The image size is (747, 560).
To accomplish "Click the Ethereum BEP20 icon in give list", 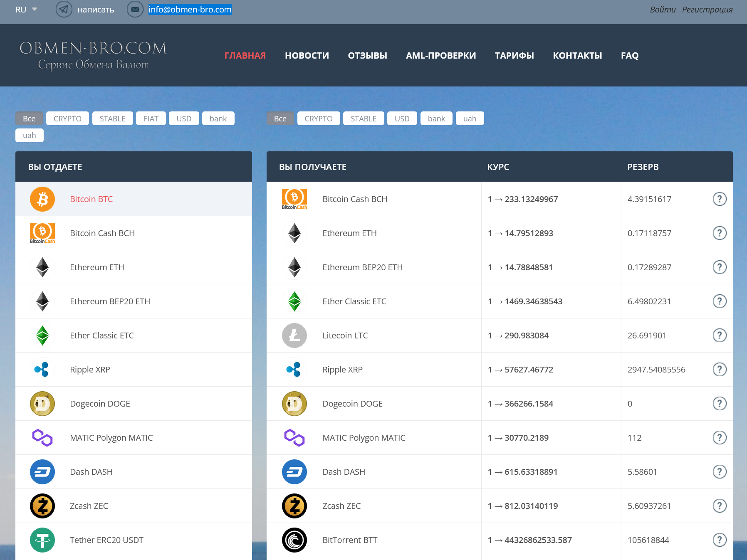I will 42,301.
